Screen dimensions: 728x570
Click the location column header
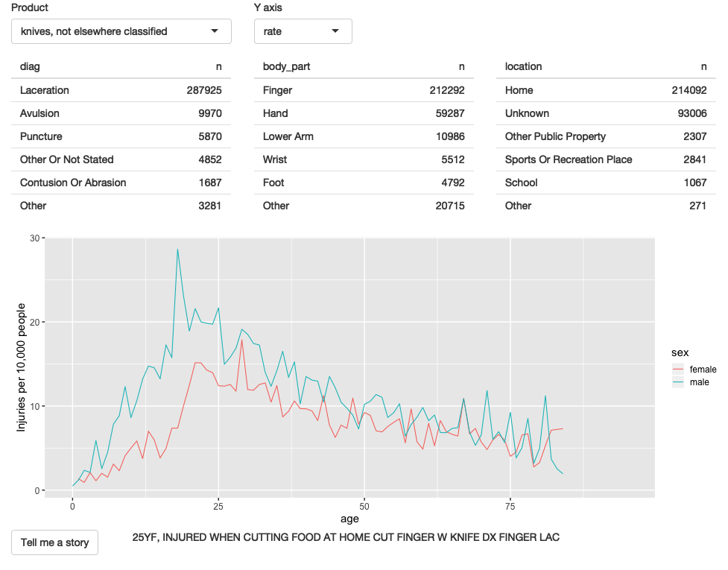(x=524, y=66)
